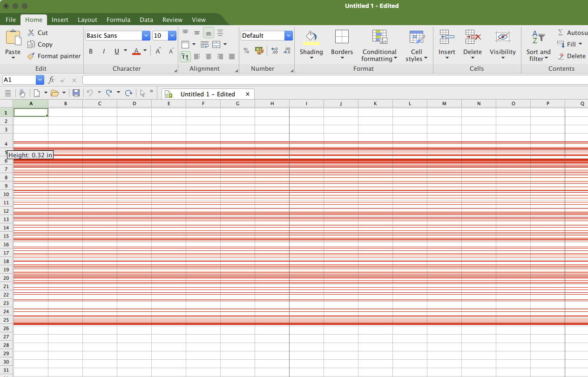Expand the font size dropdown
The height and width of the screenshot is (377, 588).
click(172, 36)
